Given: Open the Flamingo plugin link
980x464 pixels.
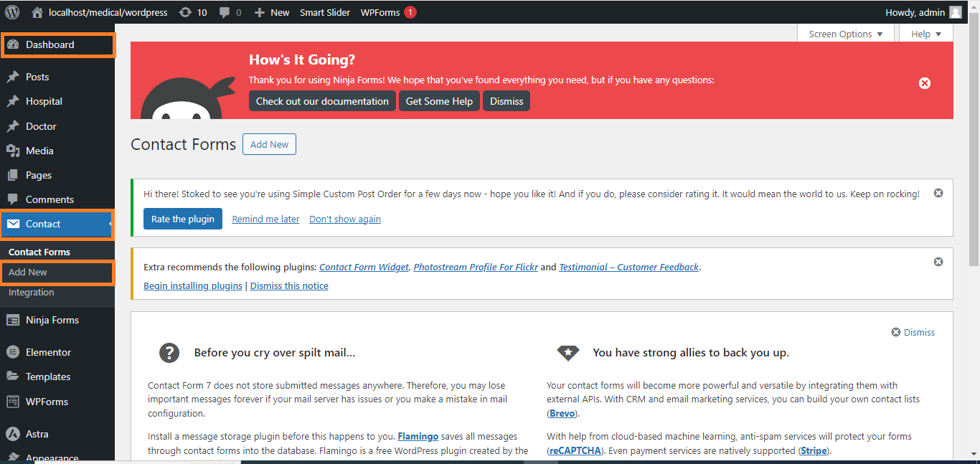Looking at the screenshot, I should pyautogui.click(x=417, y=436).
